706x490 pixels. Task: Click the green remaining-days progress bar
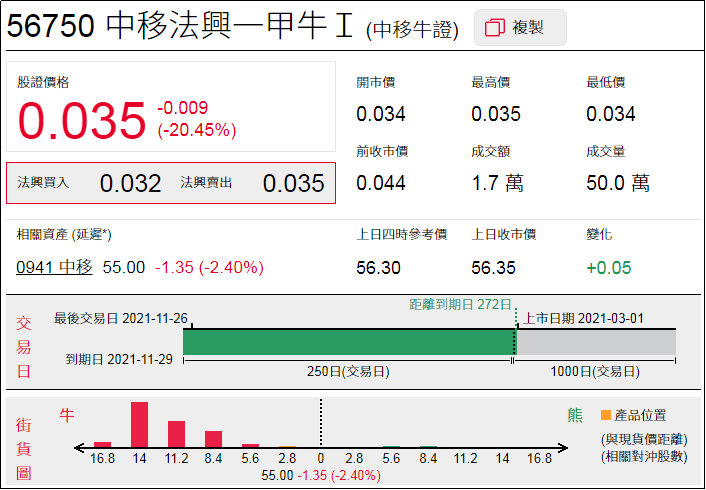348,342
